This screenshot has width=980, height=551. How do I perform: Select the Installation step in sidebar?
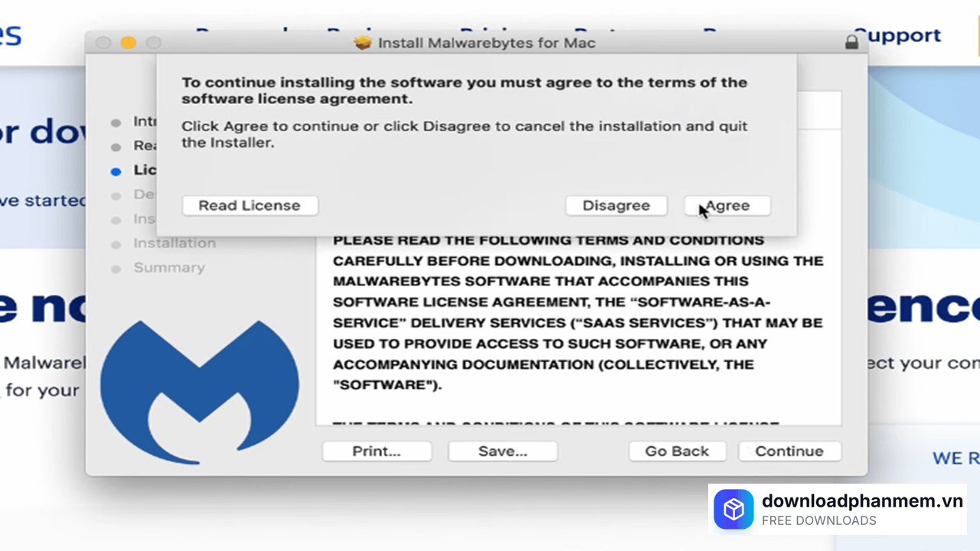[x=175, y=243]
